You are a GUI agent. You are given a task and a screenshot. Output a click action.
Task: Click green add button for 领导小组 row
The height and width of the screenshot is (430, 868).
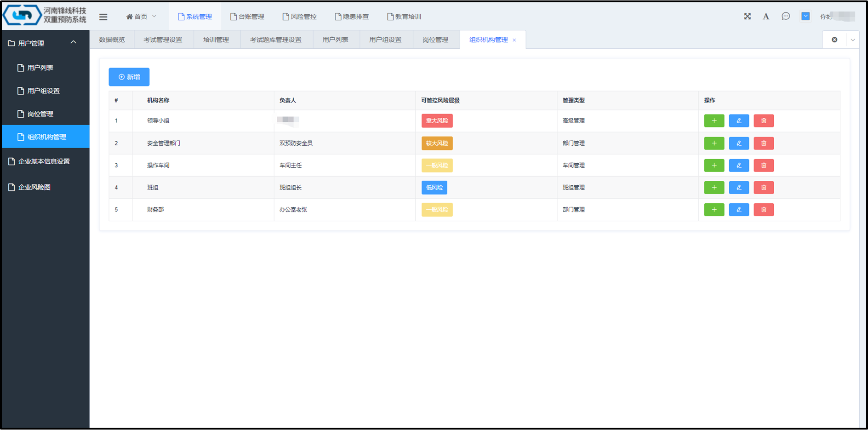714,121
